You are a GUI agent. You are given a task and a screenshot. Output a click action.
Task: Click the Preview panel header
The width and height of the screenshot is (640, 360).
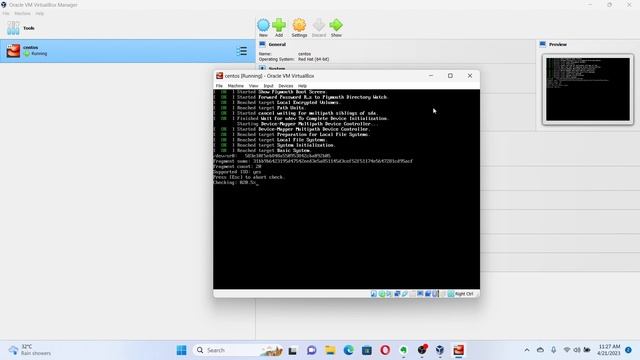click(558, 44)
